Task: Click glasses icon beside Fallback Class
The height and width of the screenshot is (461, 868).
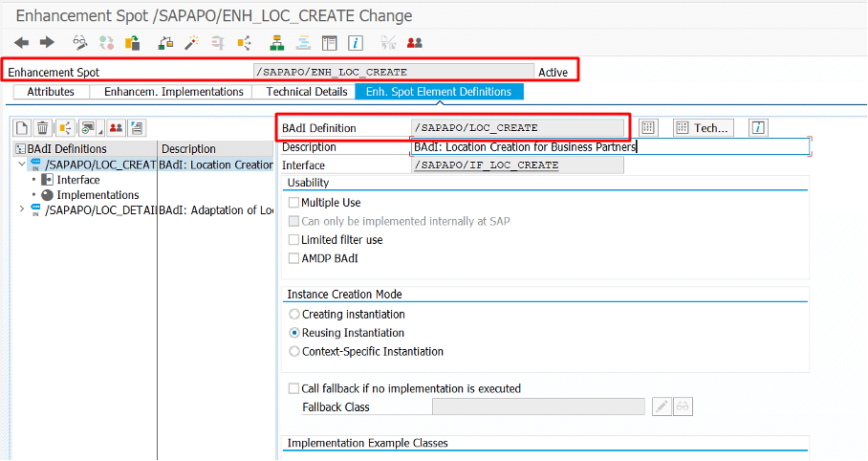Action: point(683,406)
